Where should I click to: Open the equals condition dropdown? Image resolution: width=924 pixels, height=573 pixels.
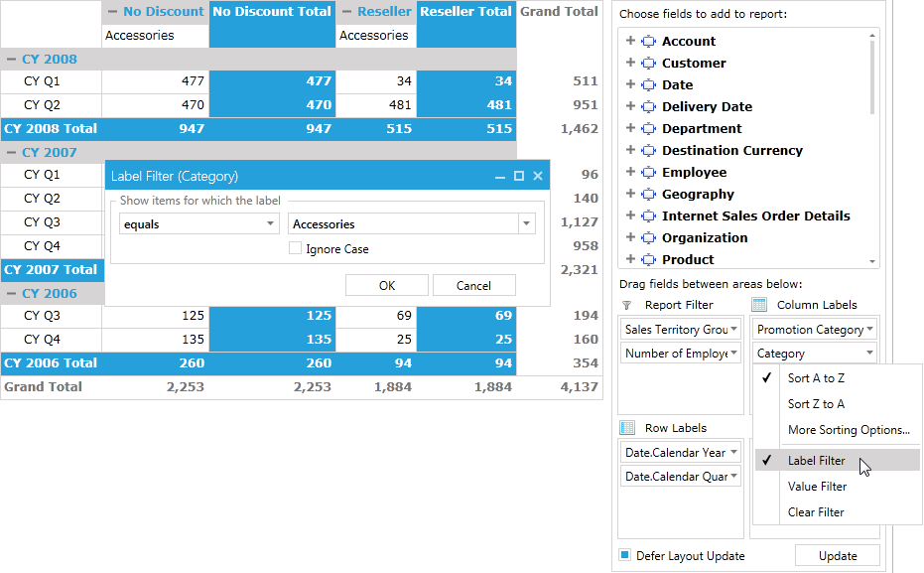[271, 224]
